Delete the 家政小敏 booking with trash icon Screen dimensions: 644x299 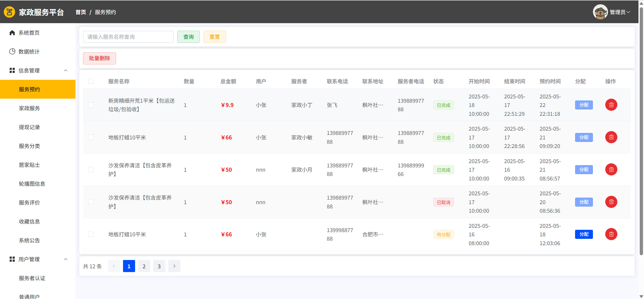pos(611,137)
